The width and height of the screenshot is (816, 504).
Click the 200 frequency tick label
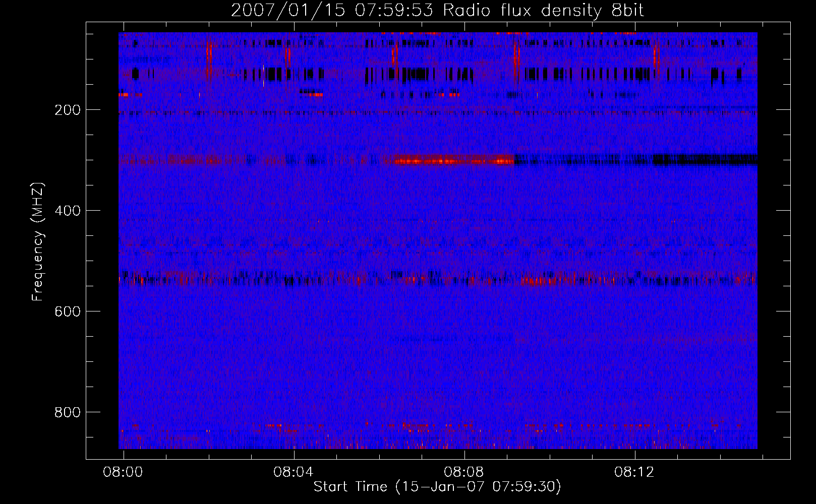67,110
